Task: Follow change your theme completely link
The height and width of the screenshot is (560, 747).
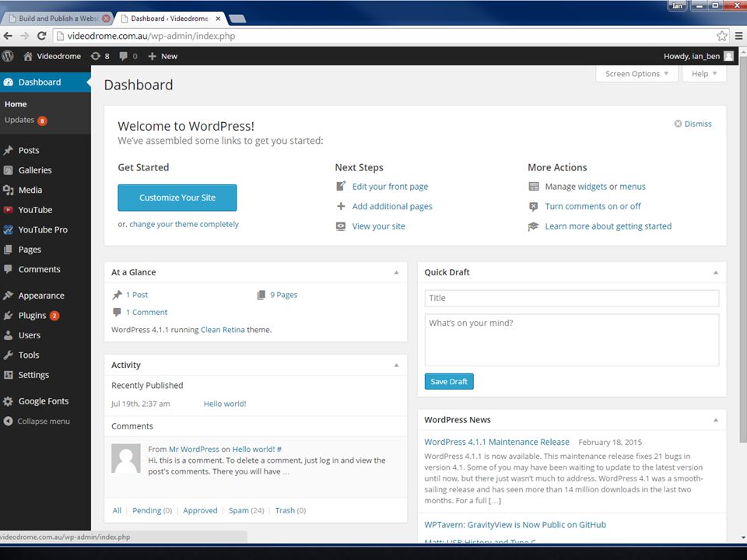Action: (184, 224)
